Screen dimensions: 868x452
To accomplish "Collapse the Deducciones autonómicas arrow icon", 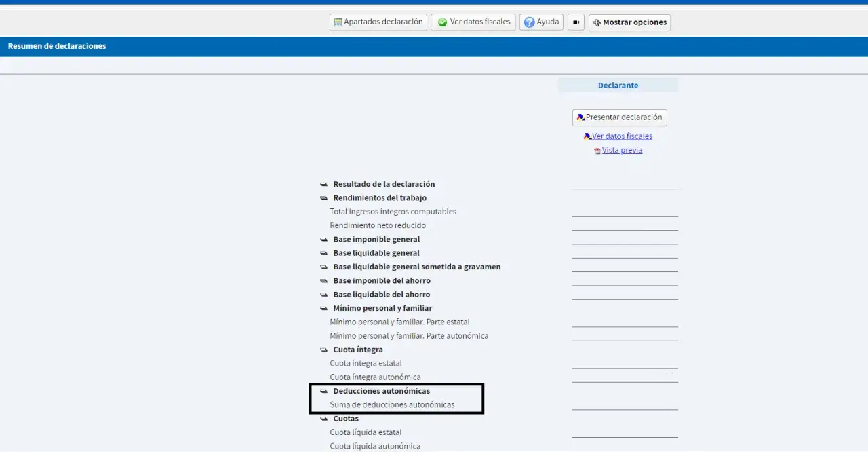I will (x=323, y=391).
